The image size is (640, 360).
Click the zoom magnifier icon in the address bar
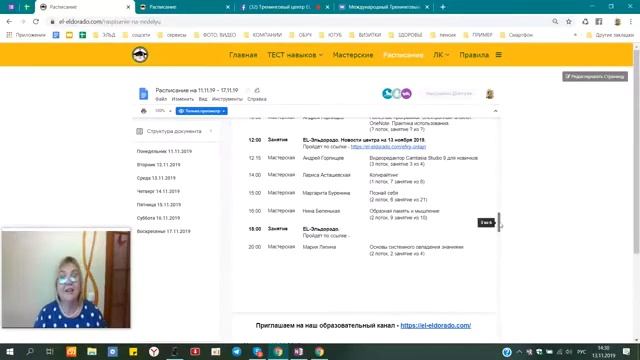click(555, 22)
